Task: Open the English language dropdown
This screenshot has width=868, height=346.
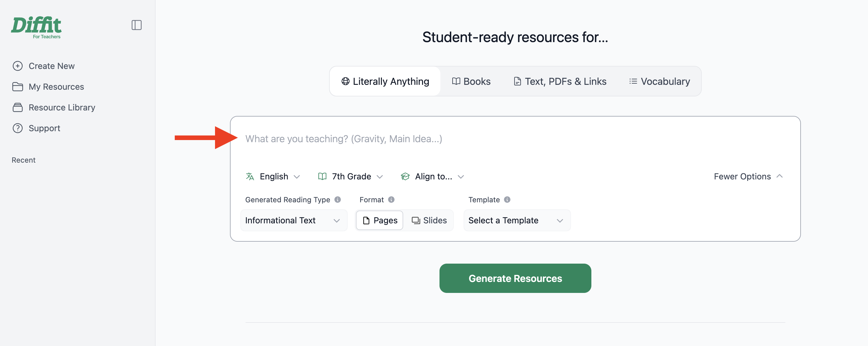Action: point(273,176)
